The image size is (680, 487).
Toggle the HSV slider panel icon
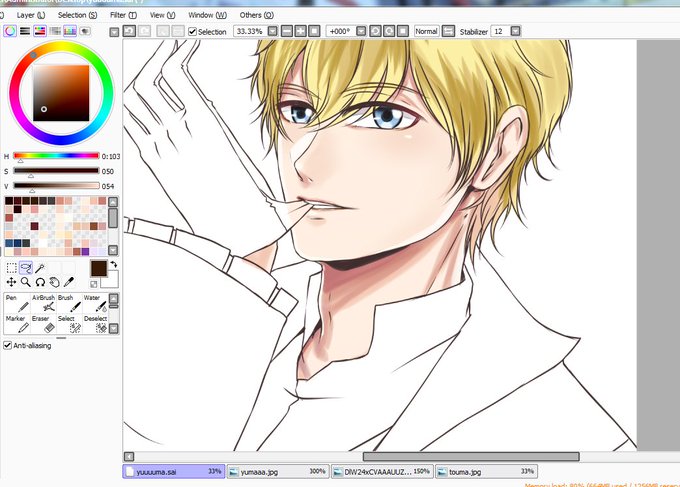pos(40,31)
